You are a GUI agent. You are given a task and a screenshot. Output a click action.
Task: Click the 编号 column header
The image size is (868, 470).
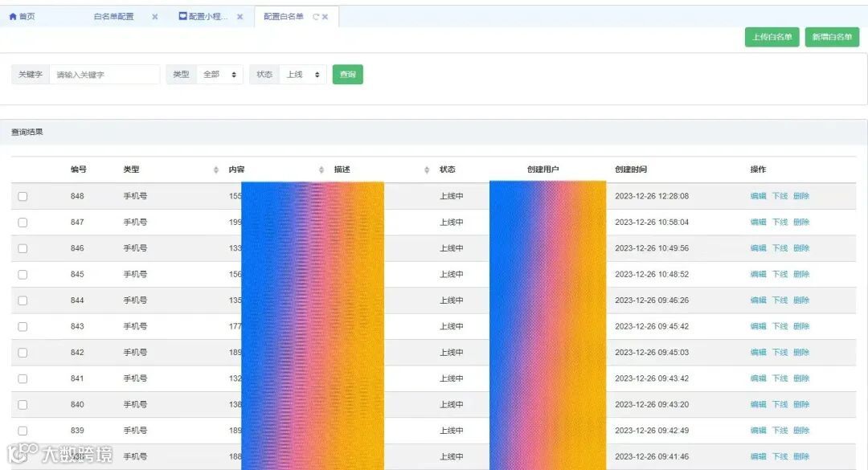78,170
